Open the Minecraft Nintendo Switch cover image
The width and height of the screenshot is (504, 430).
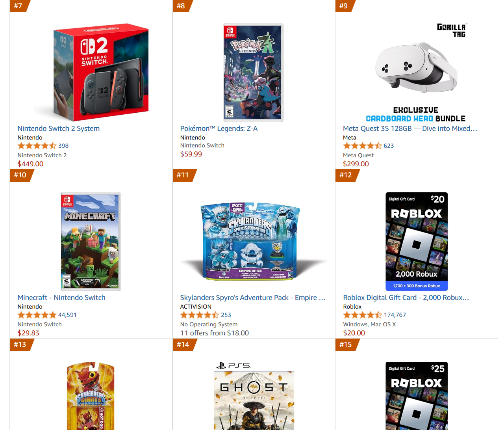coord(91,242)
